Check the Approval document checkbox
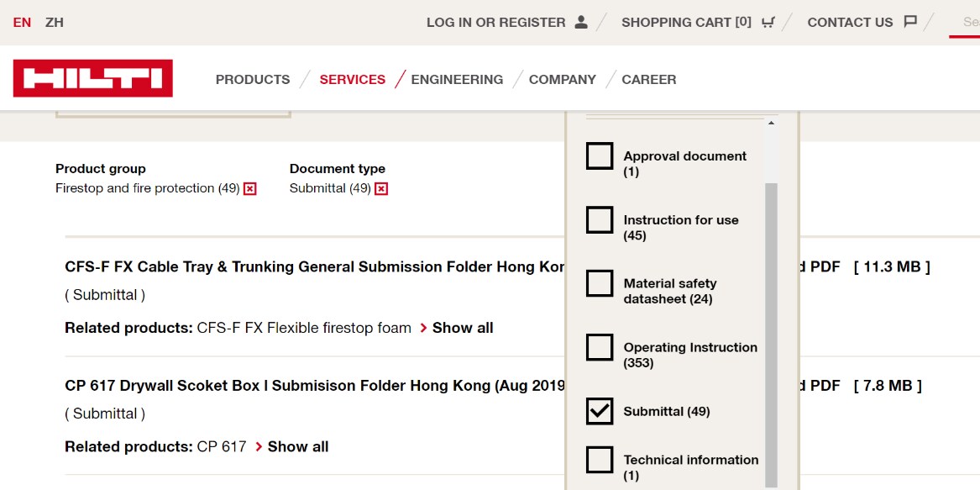980x490 pixels. [600, 155]
